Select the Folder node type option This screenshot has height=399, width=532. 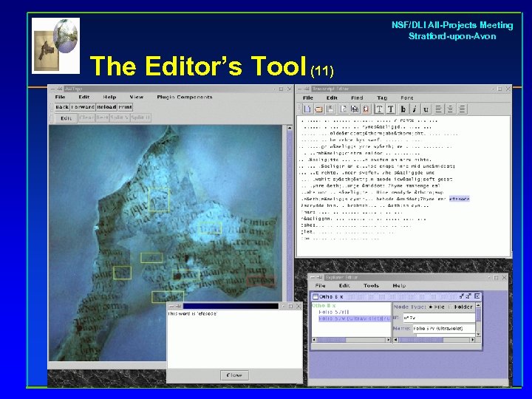460,307
